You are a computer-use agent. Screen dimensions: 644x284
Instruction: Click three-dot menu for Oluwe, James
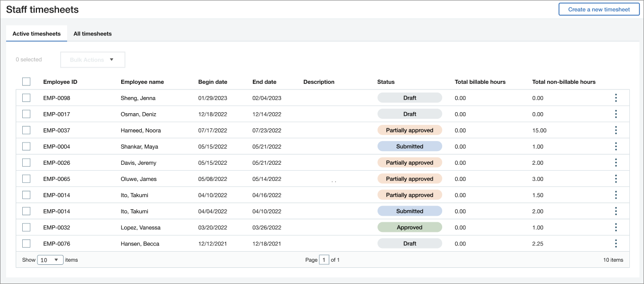[616, 179]
